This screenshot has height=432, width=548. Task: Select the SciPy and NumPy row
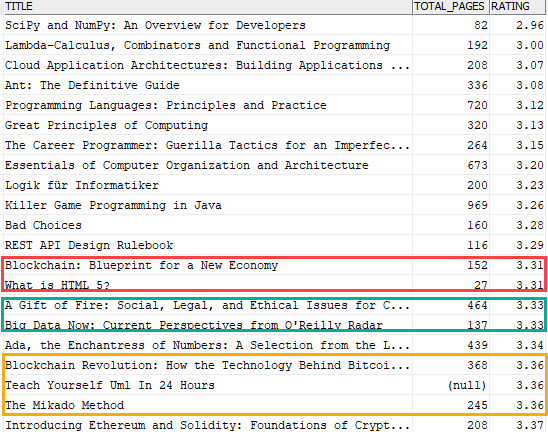click(274, 25)
